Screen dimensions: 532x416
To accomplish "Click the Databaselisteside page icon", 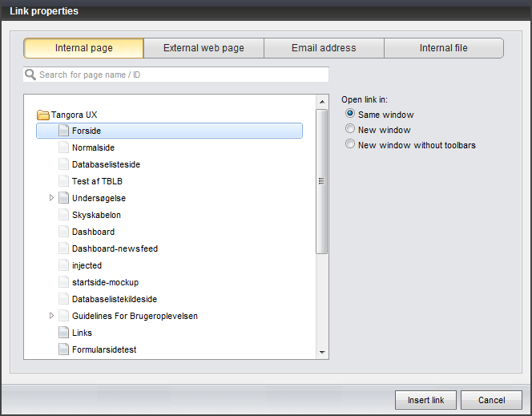I will 63,164.
